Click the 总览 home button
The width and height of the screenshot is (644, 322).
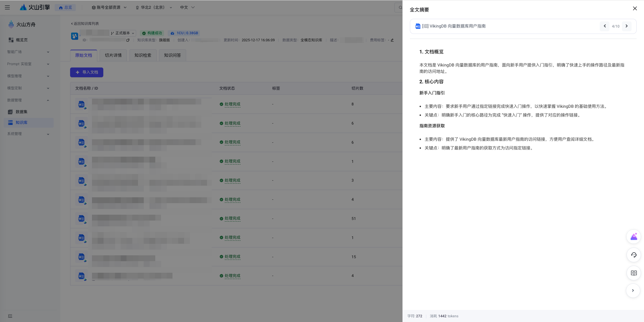tap(65, 7)
